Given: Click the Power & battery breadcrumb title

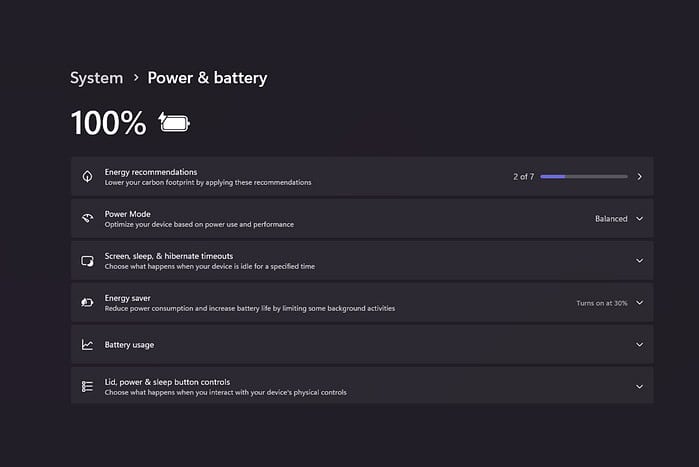Looking at the screenshot, I should (207, 78).
